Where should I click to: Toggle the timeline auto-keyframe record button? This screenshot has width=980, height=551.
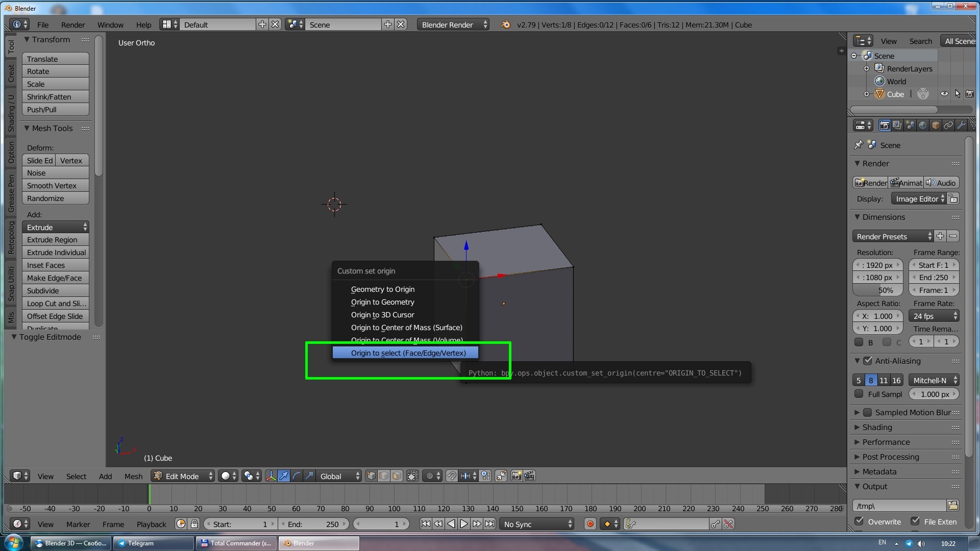pyautogui.click(x=590, y=524)
